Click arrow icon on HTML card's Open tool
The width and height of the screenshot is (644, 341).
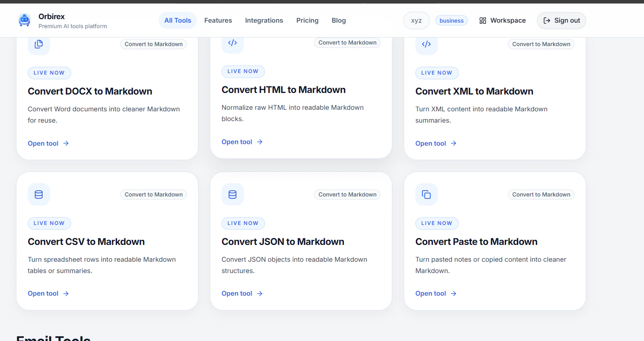click(x=260, y=142)
